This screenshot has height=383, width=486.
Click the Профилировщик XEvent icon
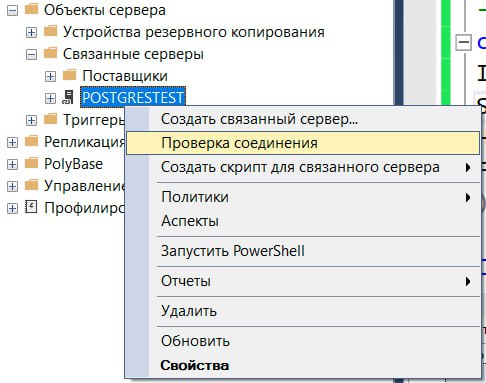pyautogui.click(x=31, y=207)
